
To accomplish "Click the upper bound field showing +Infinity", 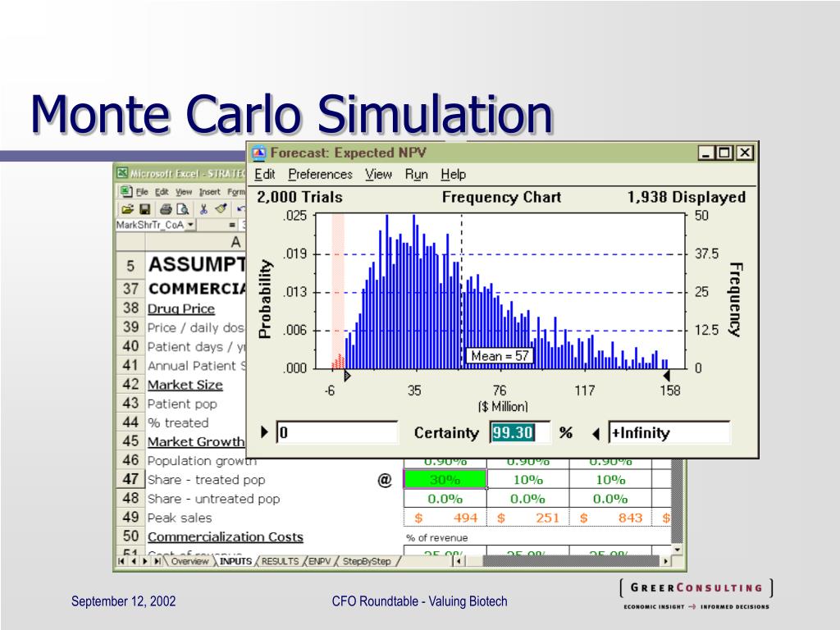I will (x=669, y=432).
